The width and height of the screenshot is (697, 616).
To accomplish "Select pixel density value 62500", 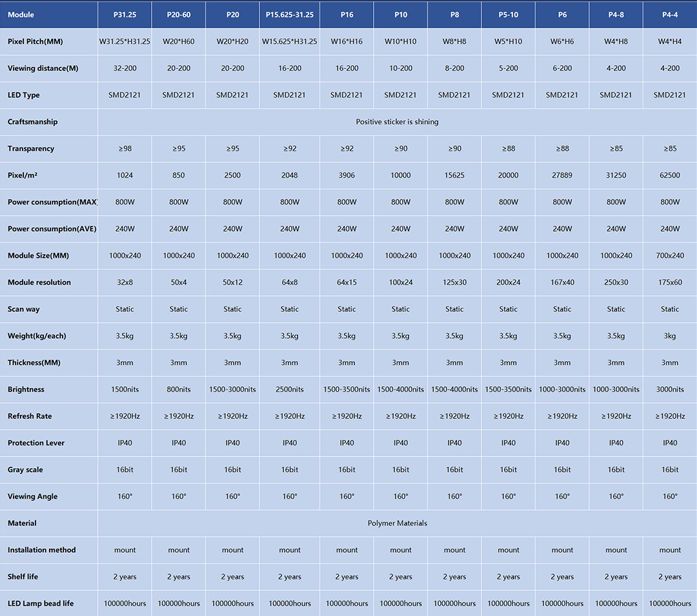I will pos(670,175).
